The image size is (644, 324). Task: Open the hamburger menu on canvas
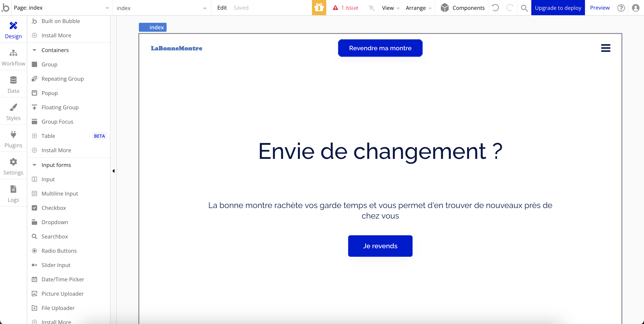[x=606, y=48]
